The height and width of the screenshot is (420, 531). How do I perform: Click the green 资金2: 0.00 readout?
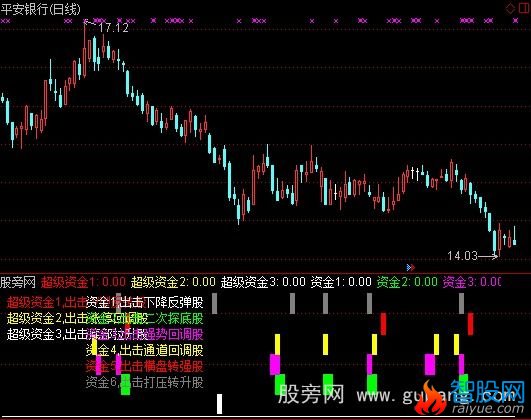click(407, 282)
